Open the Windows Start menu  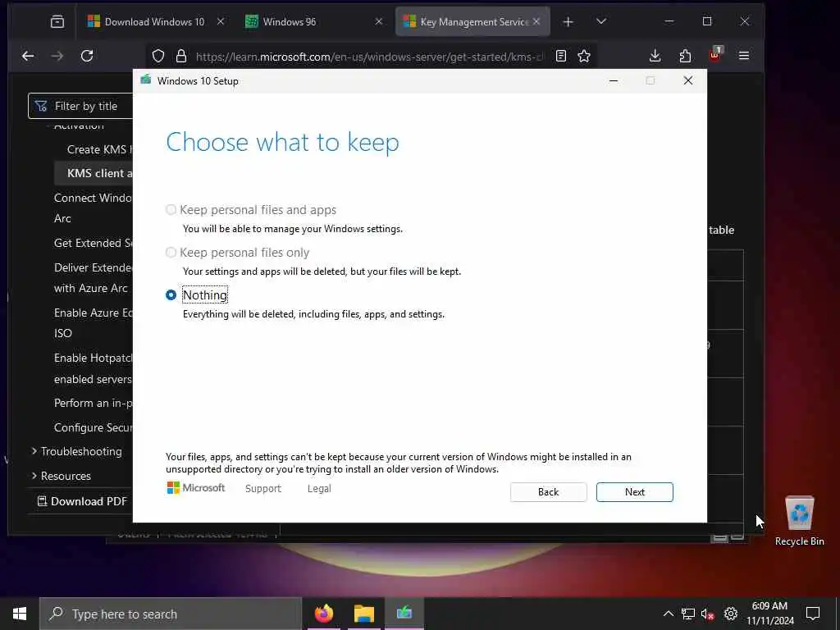click(20, 614)
